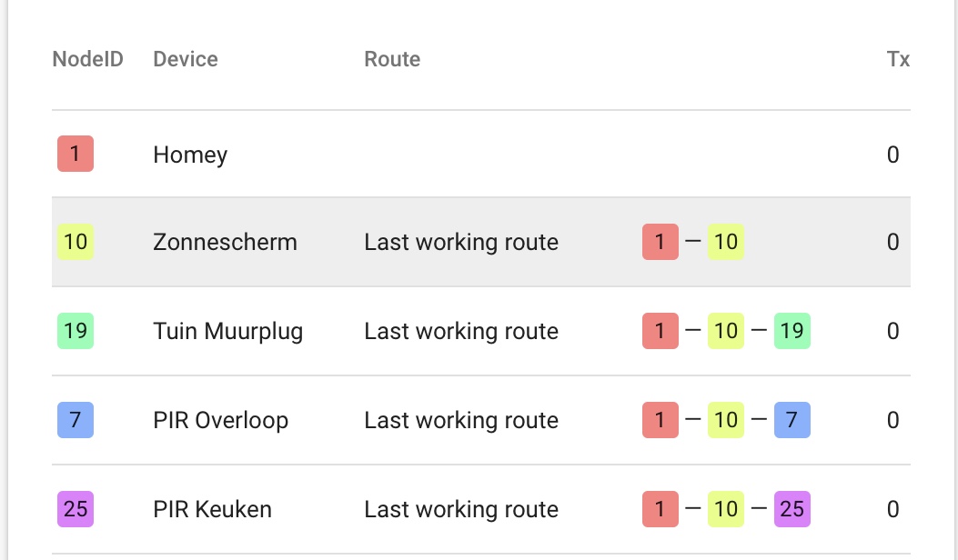Open the PIR Keuken device entry
The width and height of the screenshot is (958, 560).
pos(212,509)
